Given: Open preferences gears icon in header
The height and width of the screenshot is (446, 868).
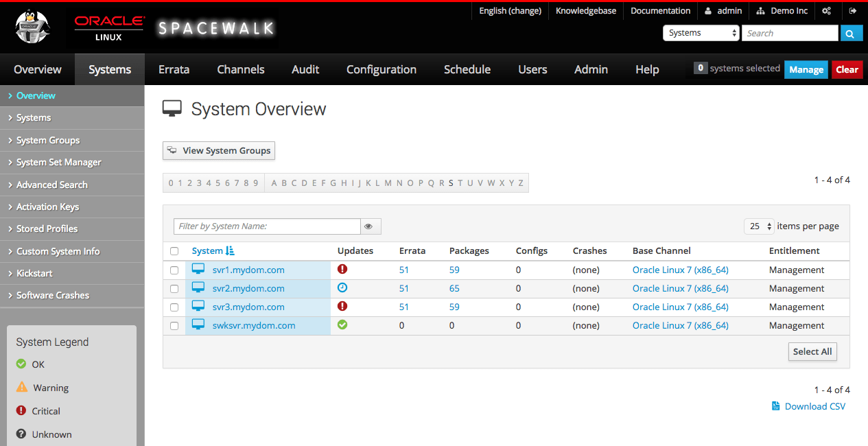Looking at the screenshot, I should (827, 11).
